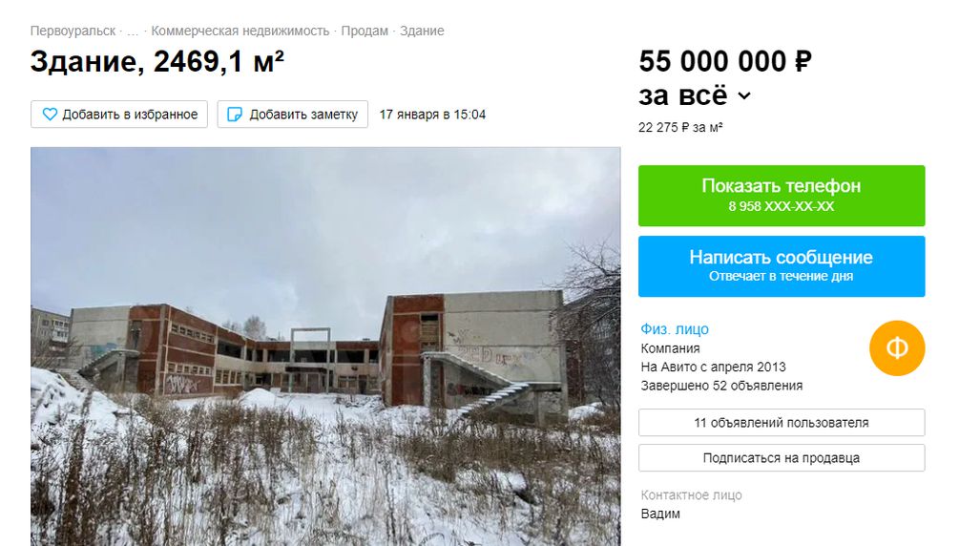
Task: Write a message to the seller
Action: coord(782,266)
